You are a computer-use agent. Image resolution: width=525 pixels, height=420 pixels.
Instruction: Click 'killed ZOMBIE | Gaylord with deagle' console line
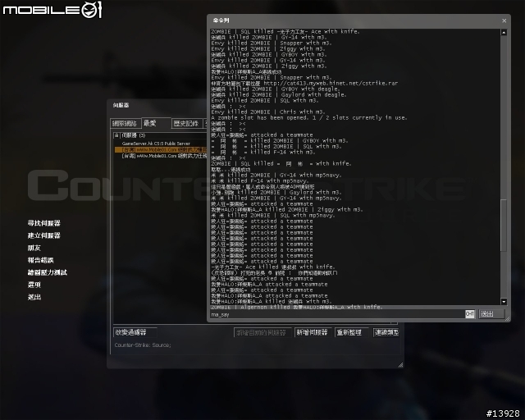click(279, 95)
